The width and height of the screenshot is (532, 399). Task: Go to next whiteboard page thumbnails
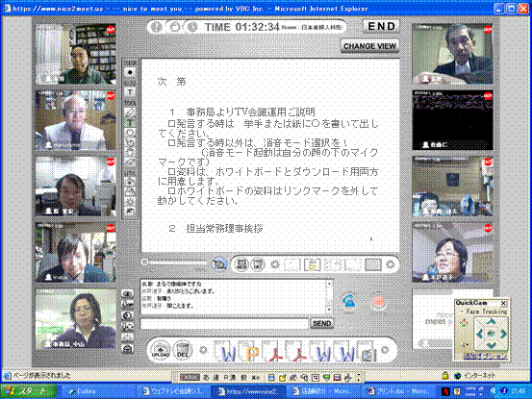point(391,264)
